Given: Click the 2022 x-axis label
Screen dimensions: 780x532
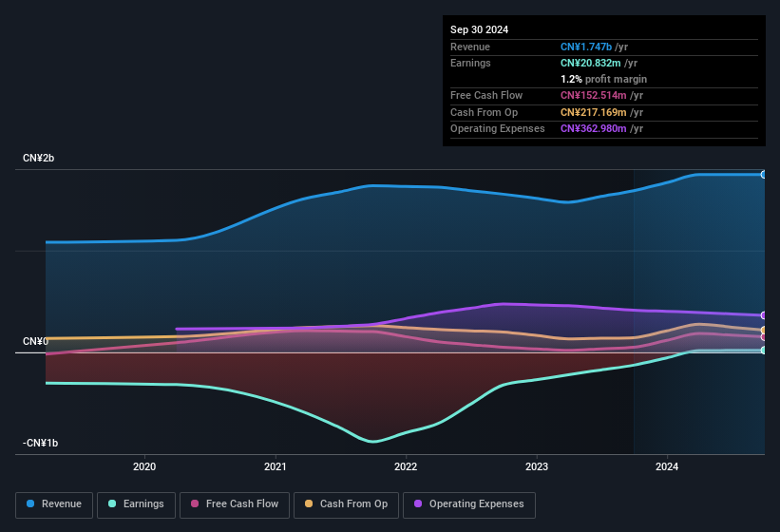Looking at the screenshot, I should tap(406, 466).
